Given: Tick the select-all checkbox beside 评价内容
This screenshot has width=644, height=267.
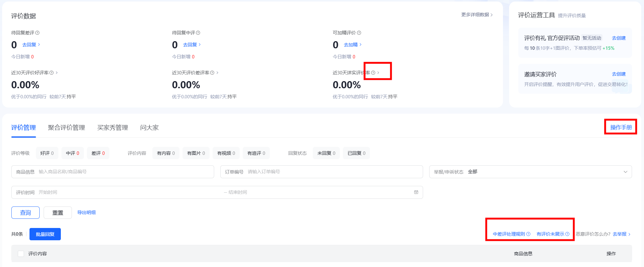Looking at the screenshot, I should 21,254.
